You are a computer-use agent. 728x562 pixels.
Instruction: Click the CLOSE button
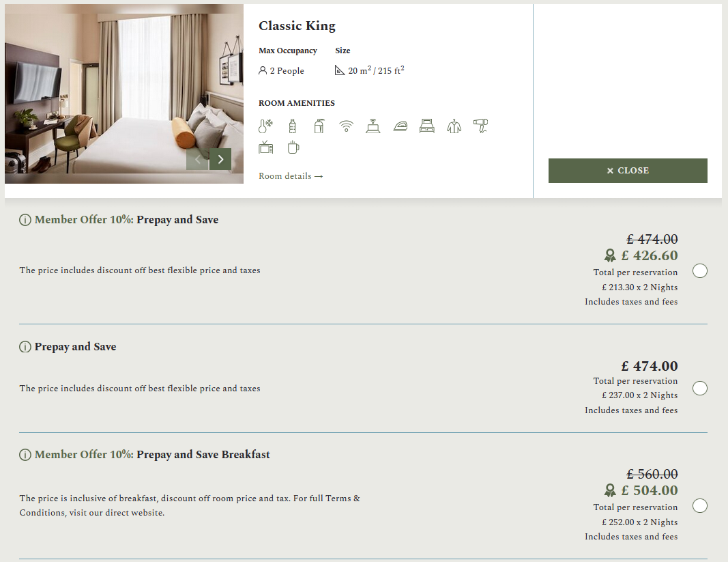[628, 170]
